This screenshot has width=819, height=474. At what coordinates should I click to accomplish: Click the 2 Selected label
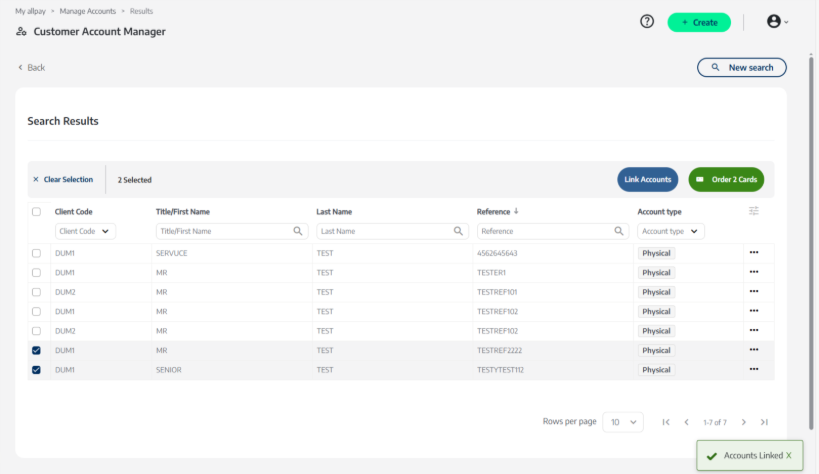point(134,180)
